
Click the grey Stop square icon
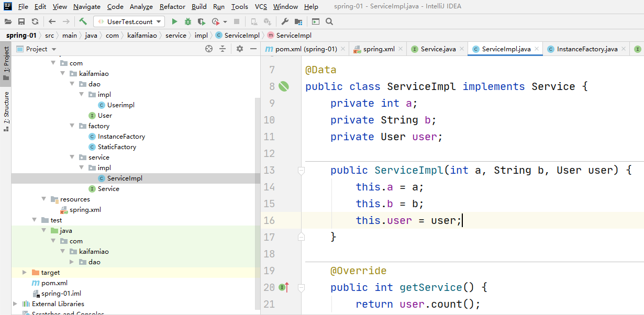click(x=237, y=21)
